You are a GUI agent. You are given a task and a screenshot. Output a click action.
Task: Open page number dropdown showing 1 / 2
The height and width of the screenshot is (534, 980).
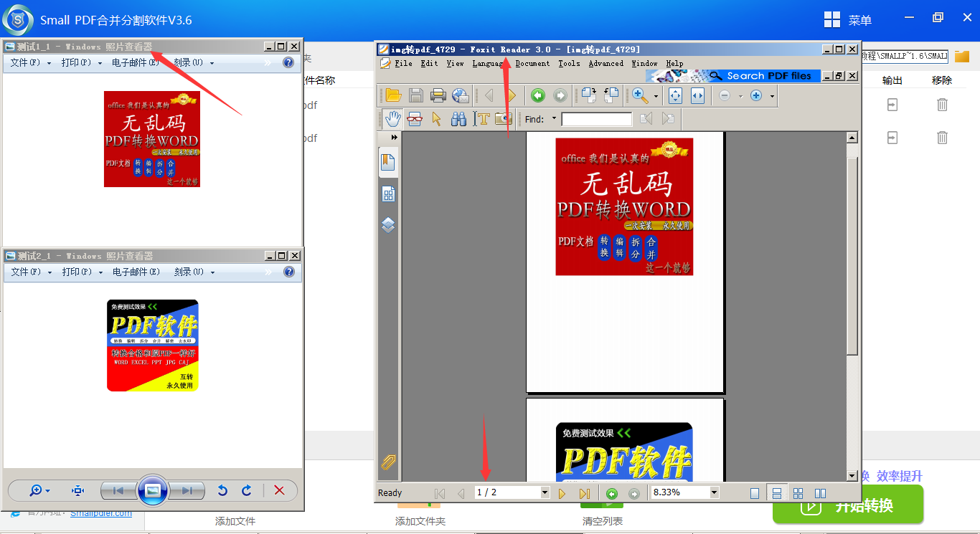[x=545, y=492]
